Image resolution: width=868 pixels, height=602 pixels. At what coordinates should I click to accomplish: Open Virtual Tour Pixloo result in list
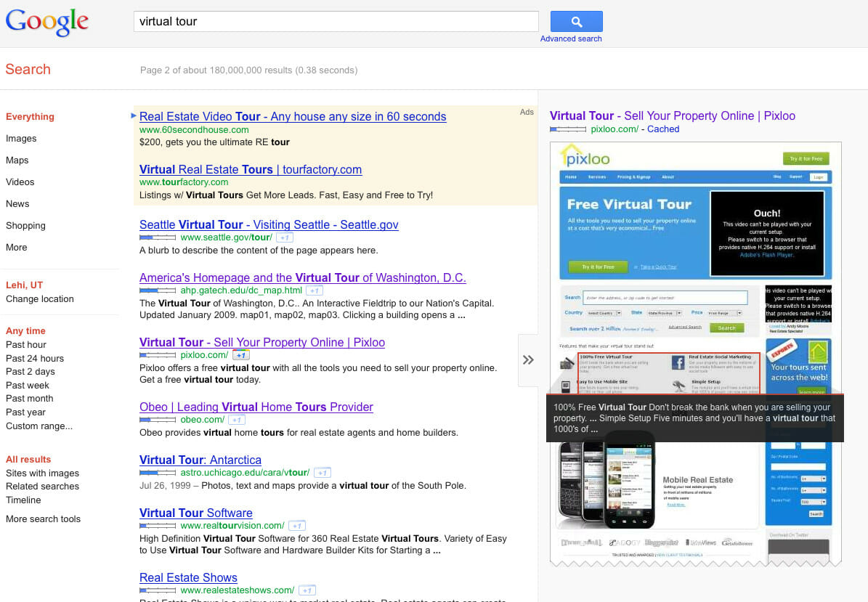point(262,343)
